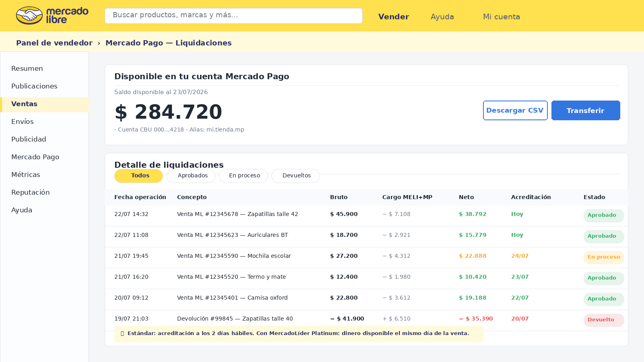Click neto amount $ 22.888
644x362 pixels.
pos(473,256)
